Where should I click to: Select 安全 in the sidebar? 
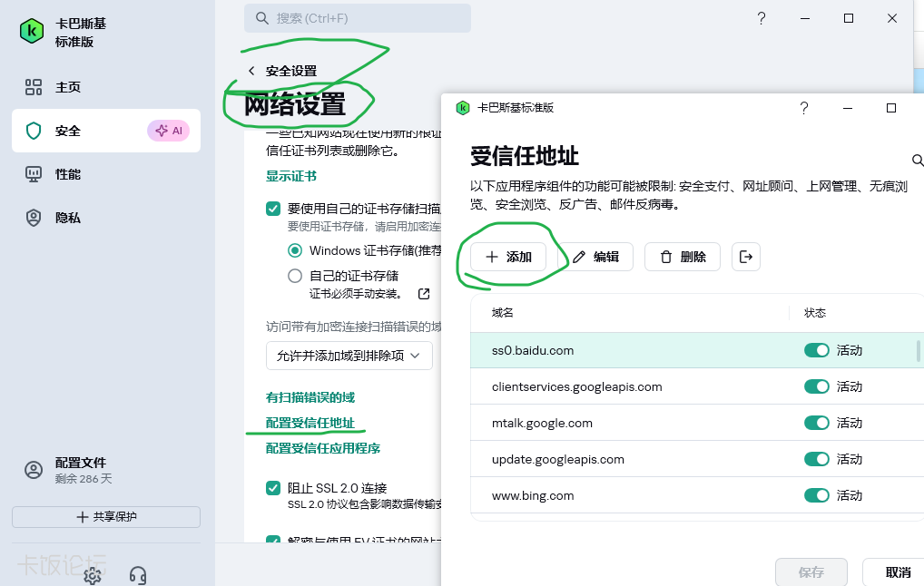tap(106, 131)
